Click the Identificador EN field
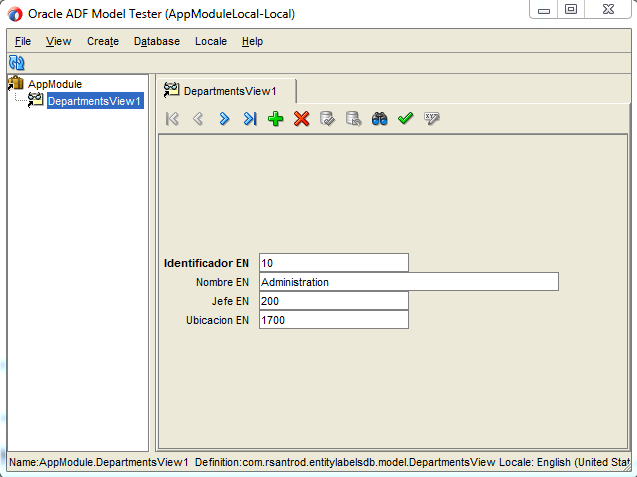The image size is (637, 477). tap(334, 263)
